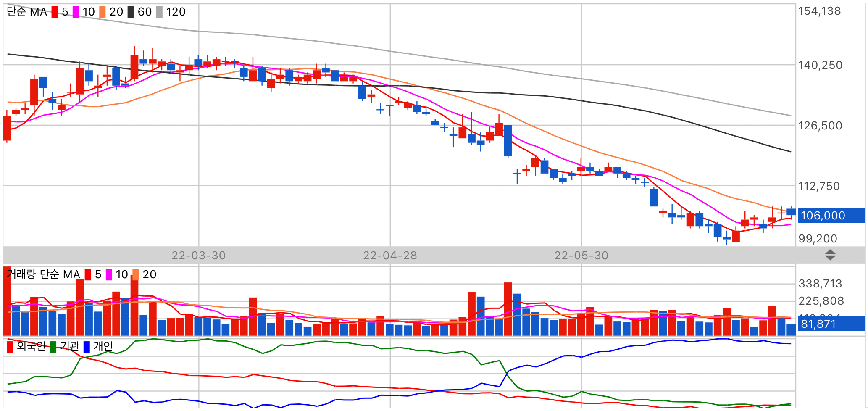Click the red volume MA 5 swatch
This screenshot has width=868, height=411.
88,274
